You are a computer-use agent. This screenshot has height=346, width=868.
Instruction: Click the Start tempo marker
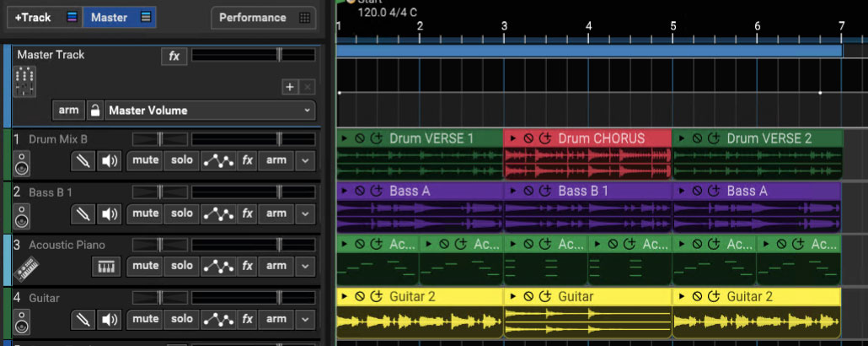click(x=350, y=1)
